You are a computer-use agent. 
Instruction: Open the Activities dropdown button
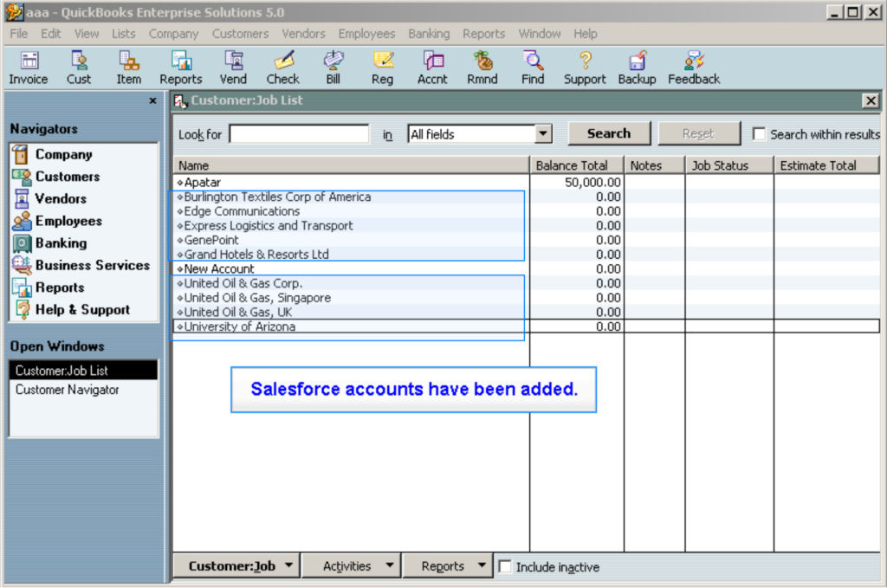tap(352, 566)
